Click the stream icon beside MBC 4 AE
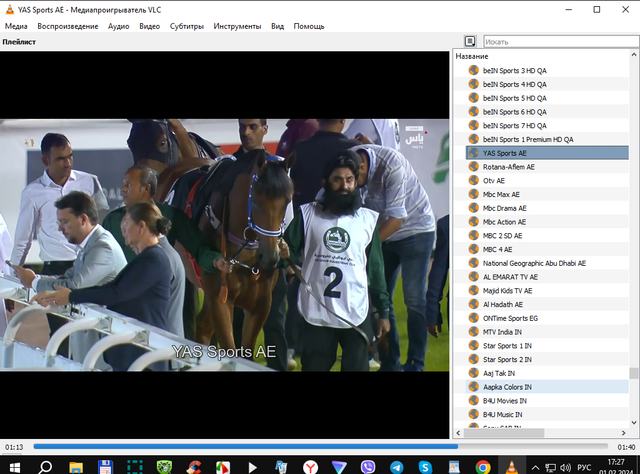The width and height of the screenshot is (640, 474). (473, 249)
